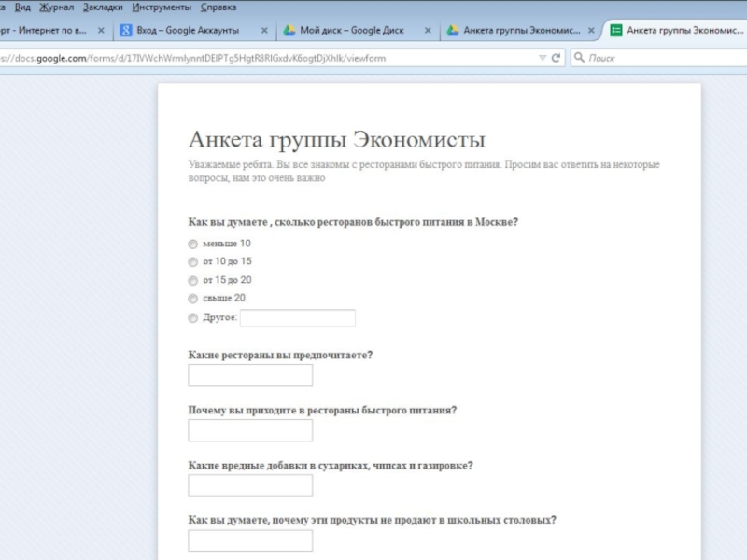Image resolution: width=747 pixels, height=560 pixels.
Task: Click the reload page icon in address bar
Action: (x=556, y=58)
